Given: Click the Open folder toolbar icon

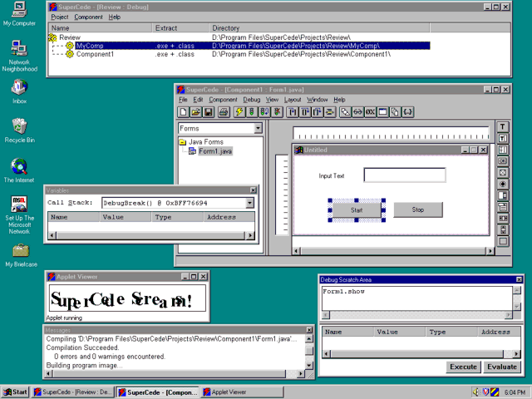Looking at the screenshot, I should click(196, 112).
